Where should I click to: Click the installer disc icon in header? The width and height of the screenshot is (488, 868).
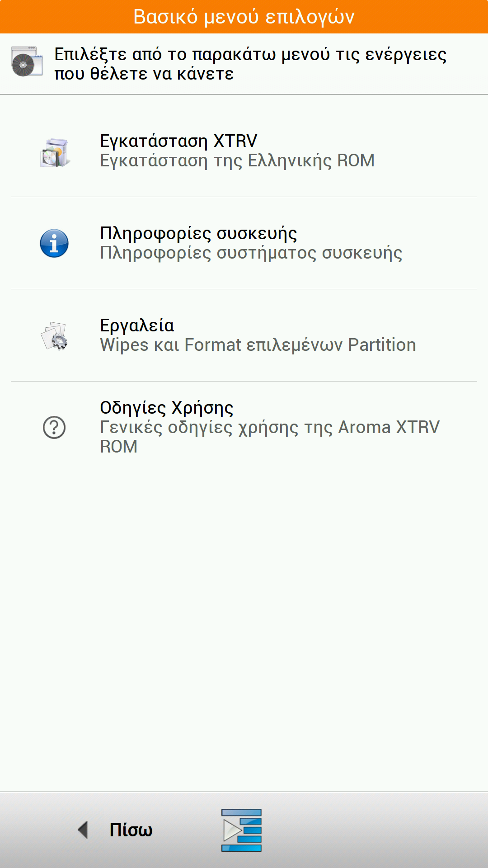coord(27,61)
